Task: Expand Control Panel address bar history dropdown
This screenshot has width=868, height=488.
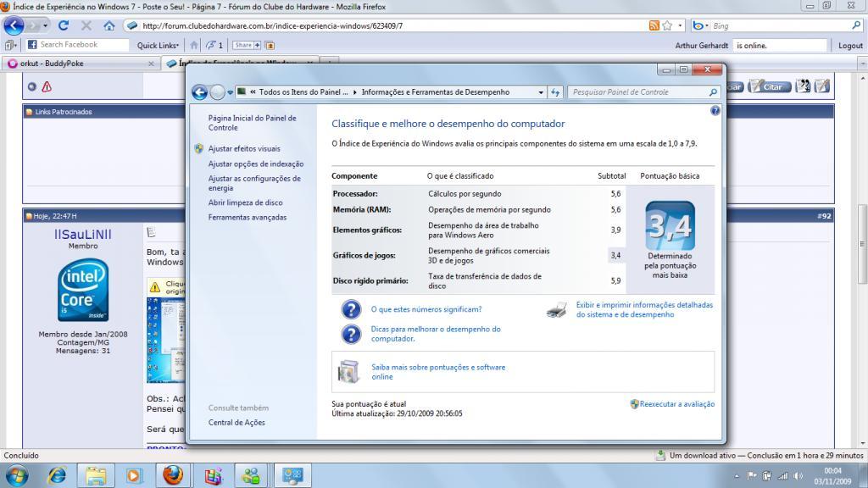Action: [x=541, y=92]
